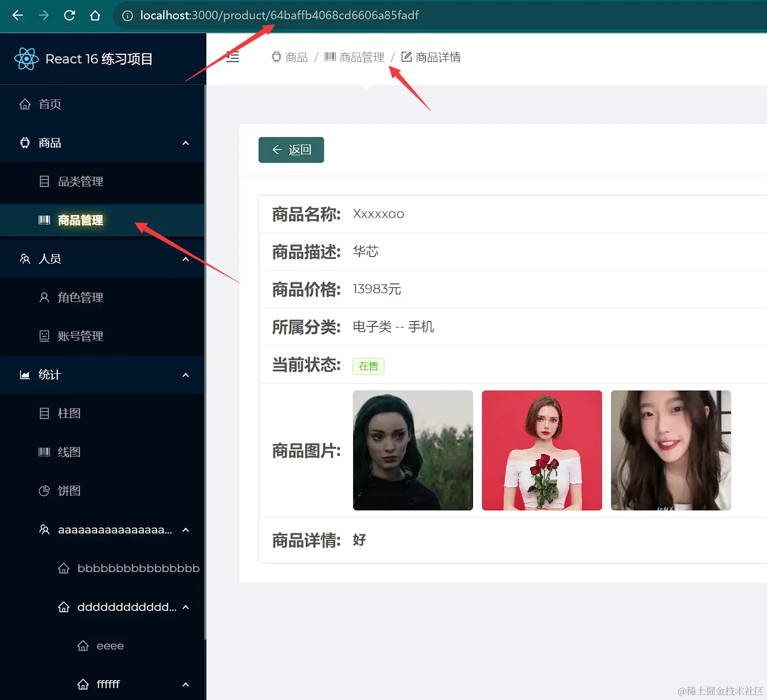Open 账号管理 in the sidebar
767x700 pixels.
(102, 336)
